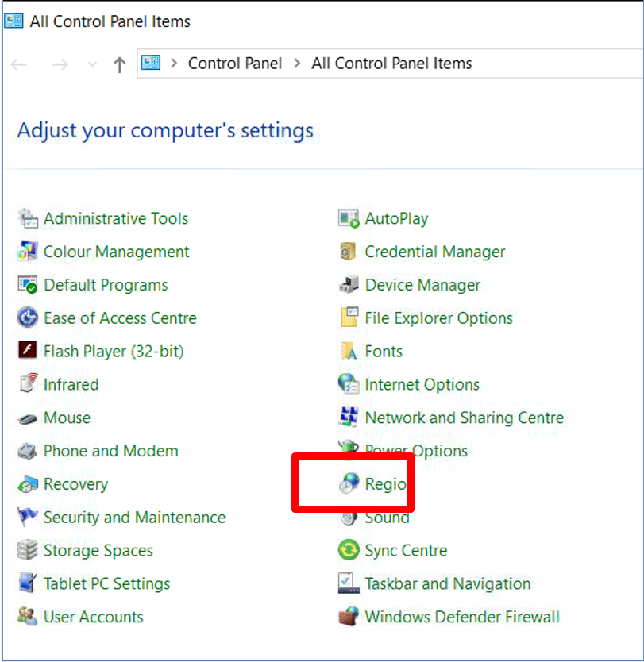
Task: Select All Control Panel Items breadcrumb
Action: [391, 64]
